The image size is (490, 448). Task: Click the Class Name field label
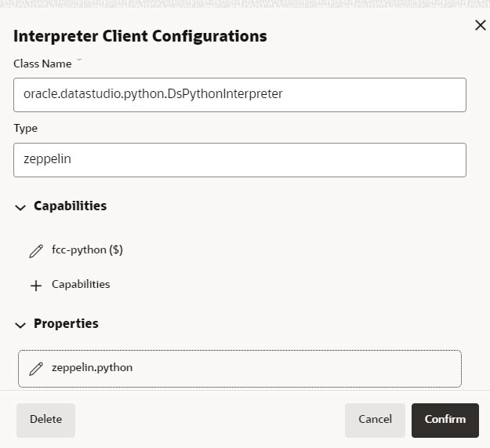point(42,64)
